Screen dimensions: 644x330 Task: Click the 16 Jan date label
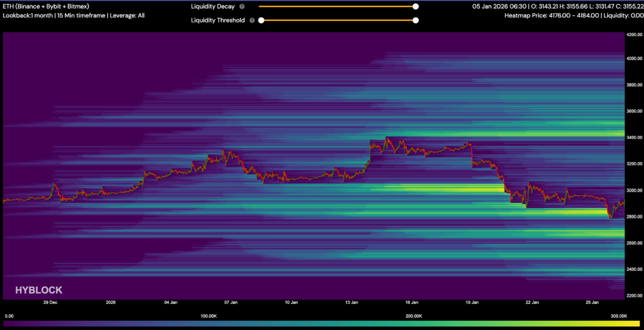click(412, 302)
